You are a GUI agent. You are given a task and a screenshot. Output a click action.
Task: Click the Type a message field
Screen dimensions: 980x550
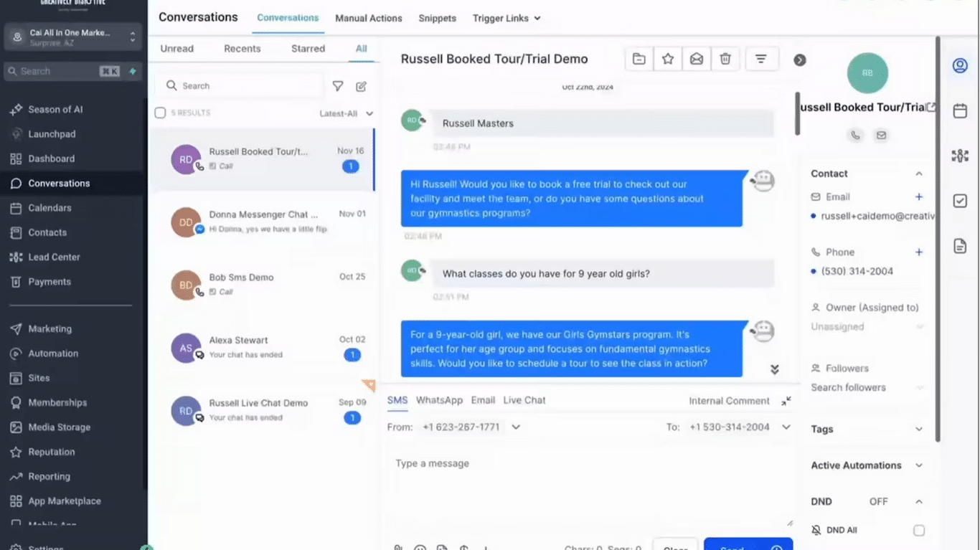[588, 488]
